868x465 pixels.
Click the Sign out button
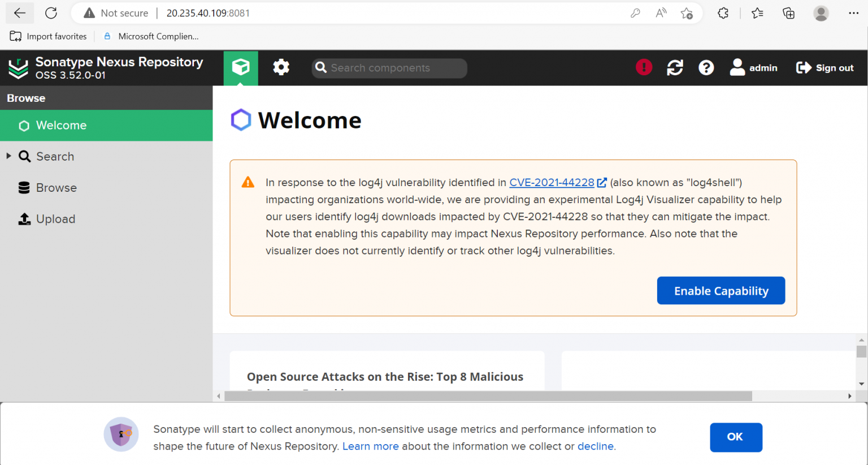pyautogui.click(x=824, y=68)
